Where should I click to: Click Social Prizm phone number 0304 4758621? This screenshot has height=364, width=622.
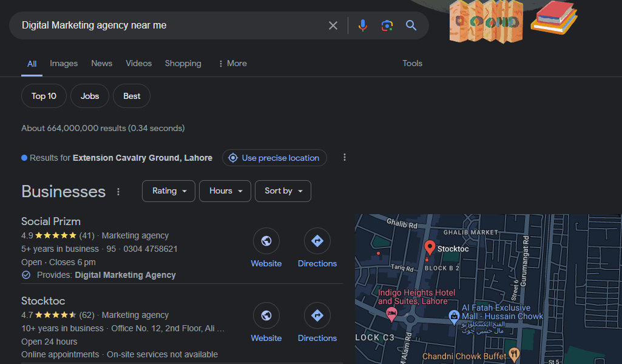pos(150,249)
